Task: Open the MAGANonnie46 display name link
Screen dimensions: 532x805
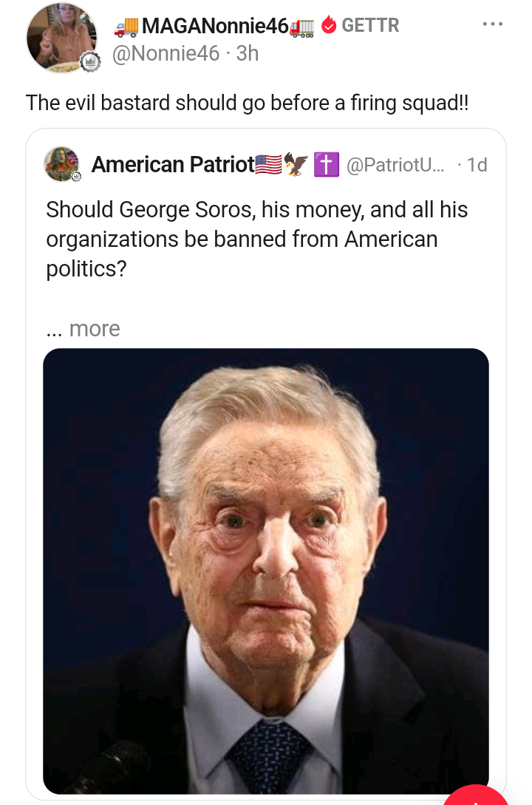Action: point(214,26)
